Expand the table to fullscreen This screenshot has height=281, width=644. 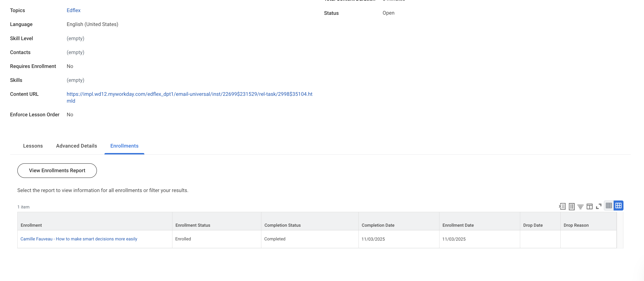pyautogui.click(x=599, y=206)
